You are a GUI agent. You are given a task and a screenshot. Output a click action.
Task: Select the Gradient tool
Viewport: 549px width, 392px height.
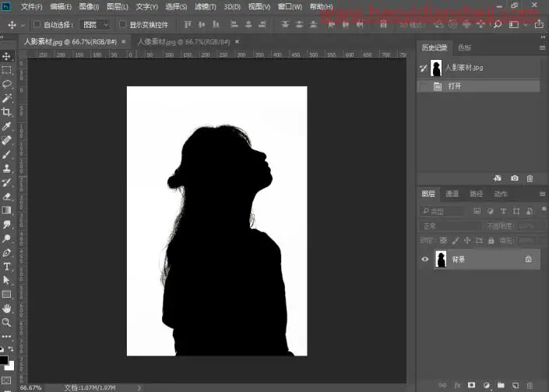[6, 210]
